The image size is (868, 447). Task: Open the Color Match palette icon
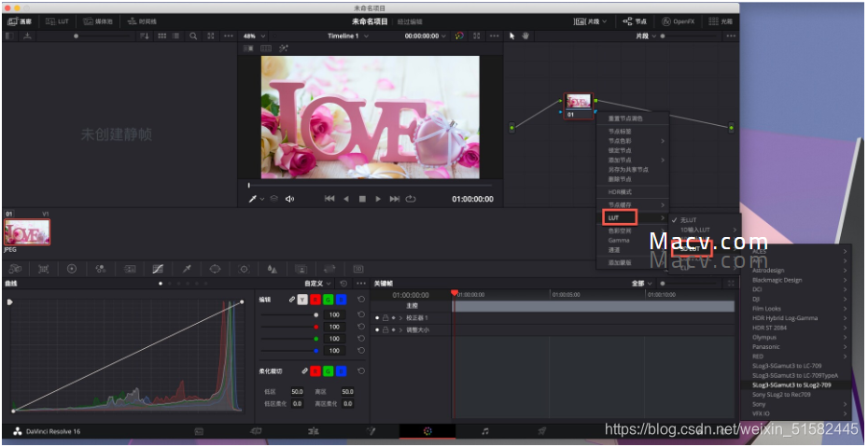[x=43, y=269]
